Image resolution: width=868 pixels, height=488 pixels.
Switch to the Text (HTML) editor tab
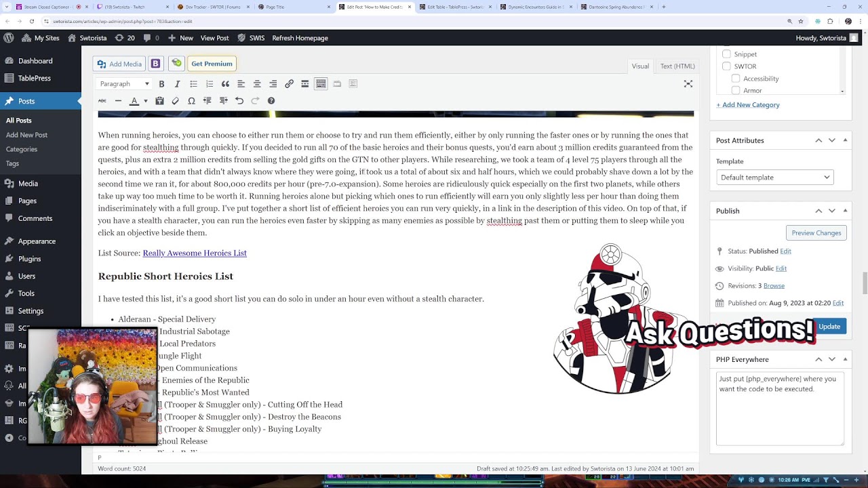[x=677, y=66]
